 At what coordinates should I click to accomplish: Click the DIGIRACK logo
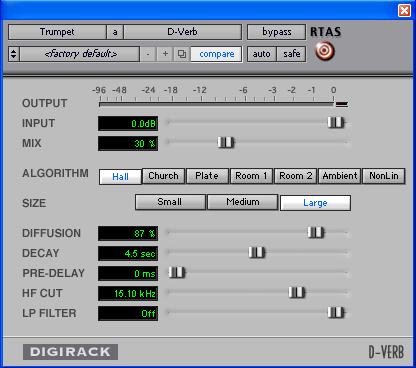tap(70, 352)
